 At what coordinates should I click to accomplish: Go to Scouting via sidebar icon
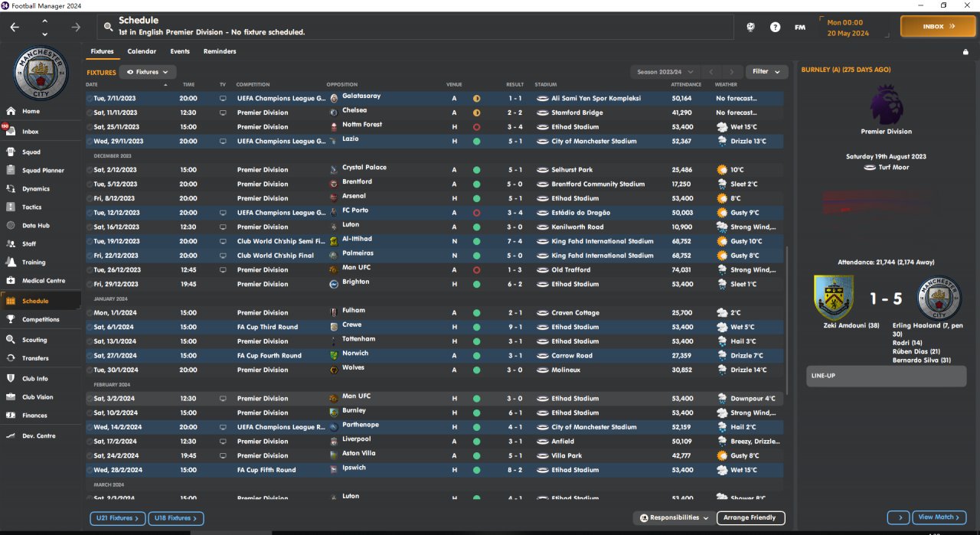click(11, 340)
